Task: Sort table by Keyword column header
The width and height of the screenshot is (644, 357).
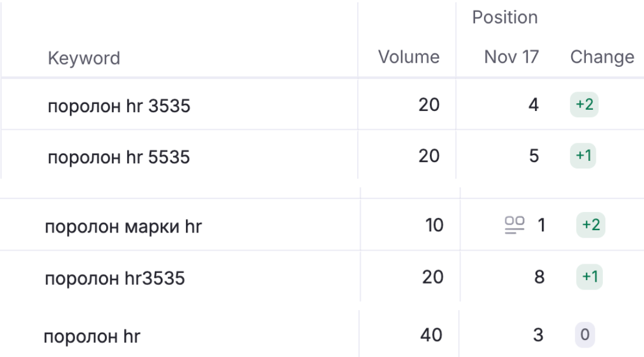Action: coord(84,58)
